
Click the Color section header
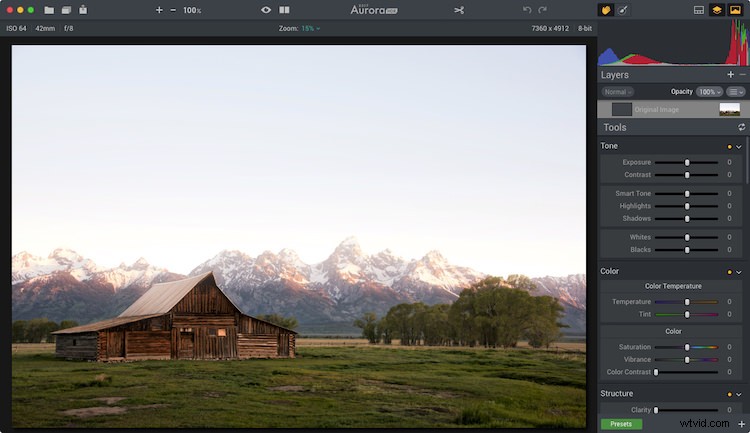(609, 271)
